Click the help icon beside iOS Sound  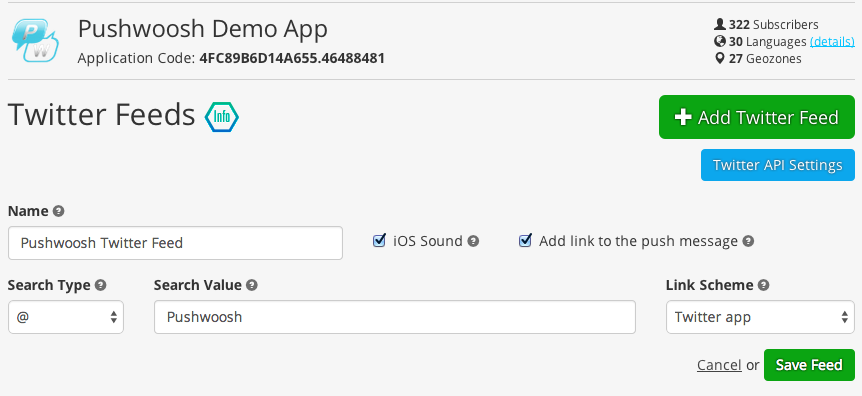[473, 241]
